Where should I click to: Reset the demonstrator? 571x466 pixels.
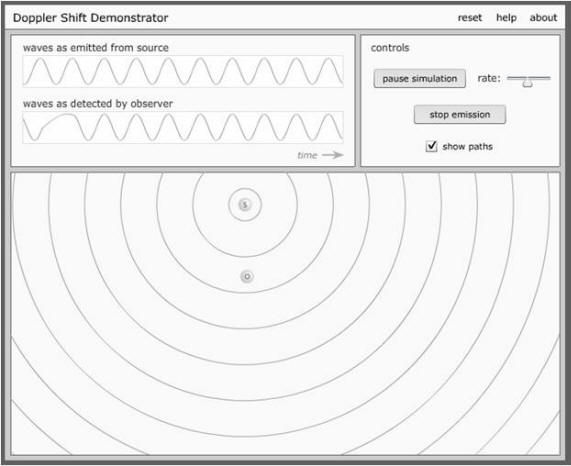[469, 17]
